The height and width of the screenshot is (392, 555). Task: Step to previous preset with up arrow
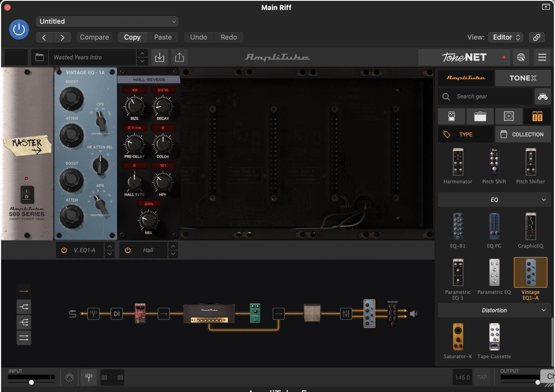click(142, 54)
